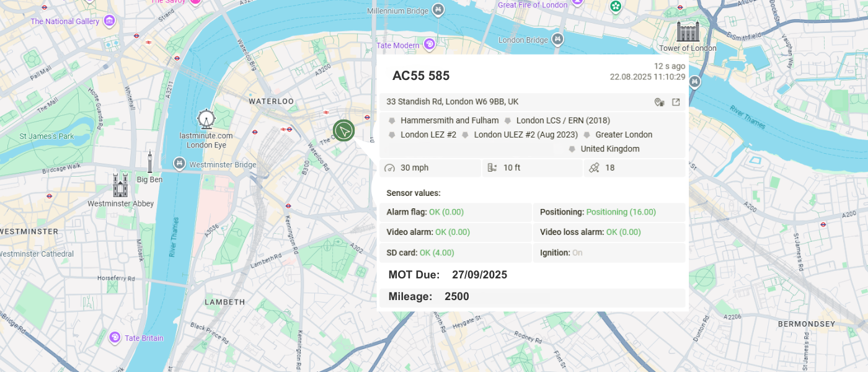This screenshot has width=868, height=372.
Task: Click the speedometer icon next to 30 mph
Action: coord(390,168)
